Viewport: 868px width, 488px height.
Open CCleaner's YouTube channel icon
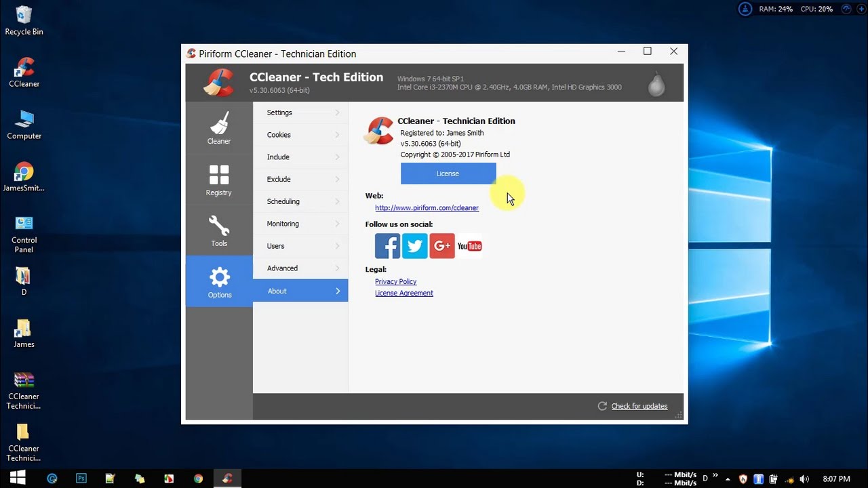(x=469, y=246)
